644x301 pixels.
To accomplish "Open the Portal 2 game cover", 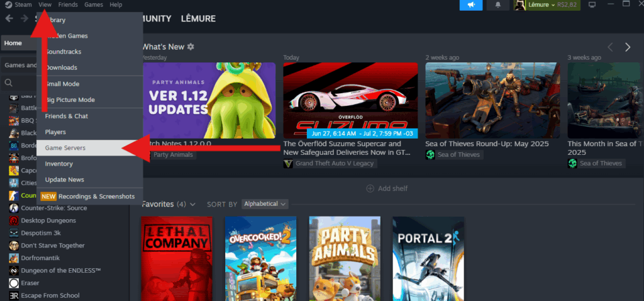I will (428, 258).
